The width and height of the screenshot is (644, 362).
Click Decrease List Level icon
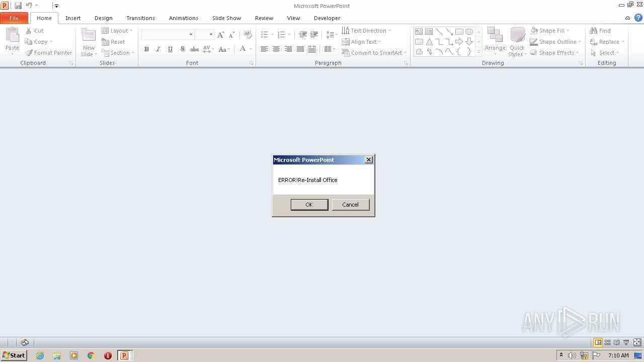(303, 35)
